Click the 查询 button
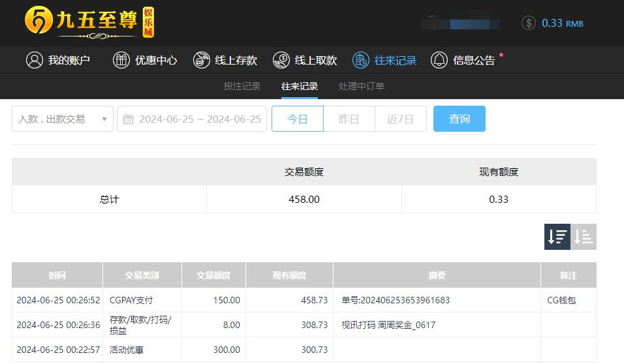The image size is (624, 364). click(x=460, y=119)
